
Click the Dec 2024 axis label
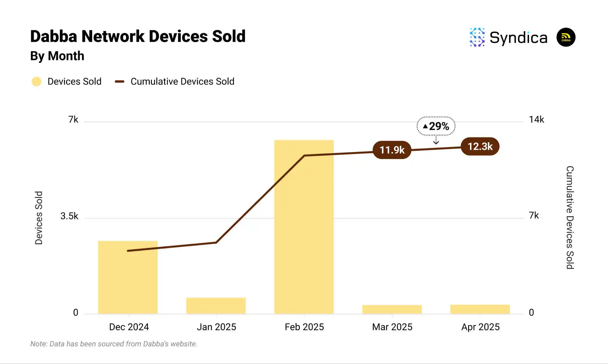(129, 327)
